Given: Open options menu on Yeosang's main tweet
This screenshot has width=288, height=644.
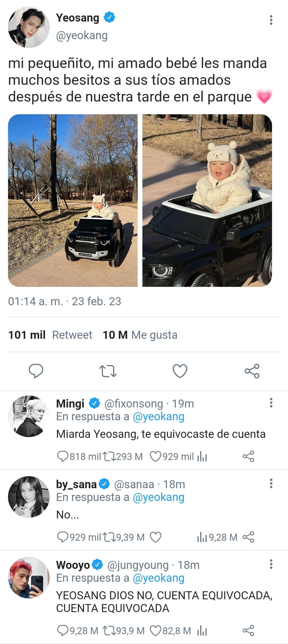Looking at the screenshot, I should (271, 20).
